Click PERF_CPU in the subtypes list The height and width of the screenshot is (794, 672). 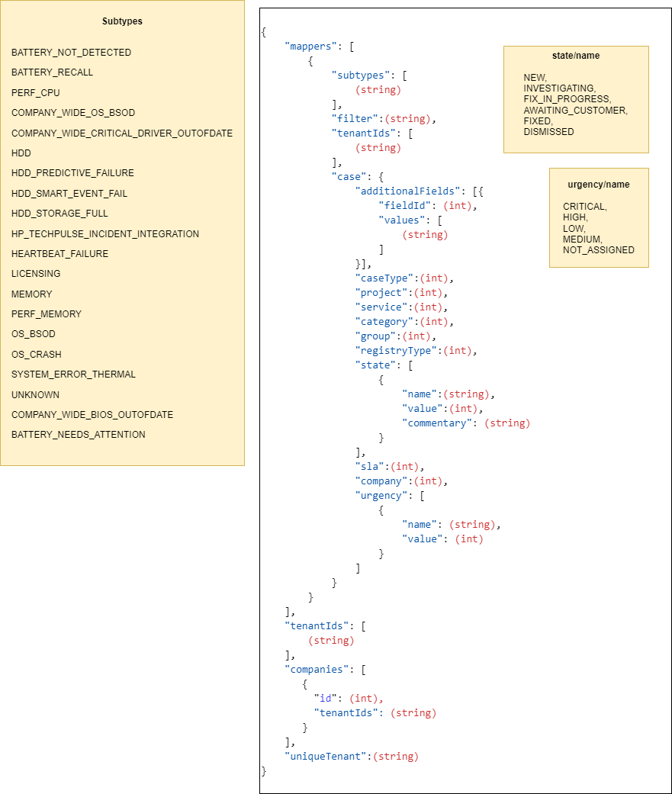(x=35, y=93)
